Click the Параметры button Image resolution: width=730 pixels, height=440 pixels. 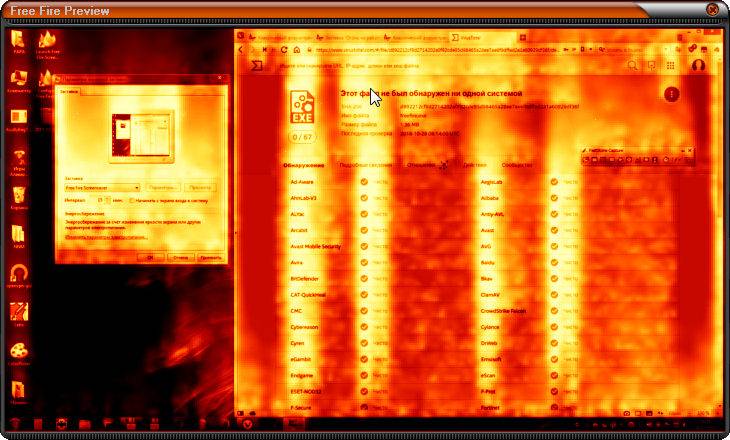click(x=163, y=188)
